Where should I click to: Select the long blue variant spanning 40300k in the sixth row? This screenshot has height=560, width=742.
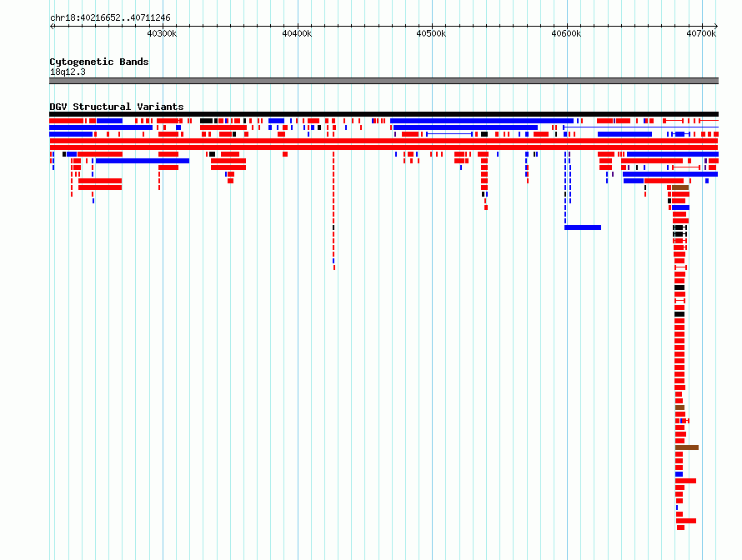click(x=143, y=161)
